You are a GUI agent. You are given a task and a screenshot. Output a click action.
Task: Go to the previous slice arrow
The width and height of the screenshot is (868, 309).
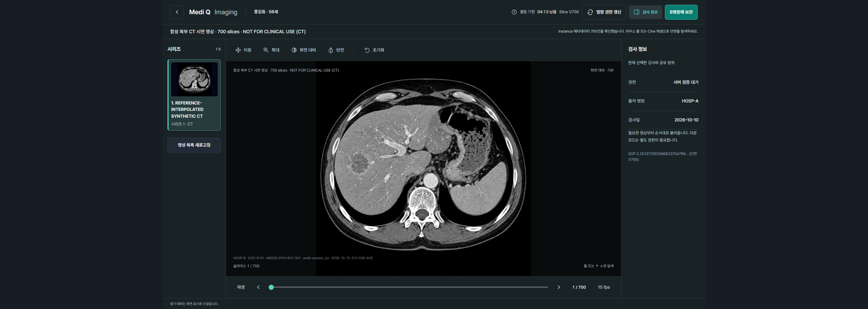258,287
